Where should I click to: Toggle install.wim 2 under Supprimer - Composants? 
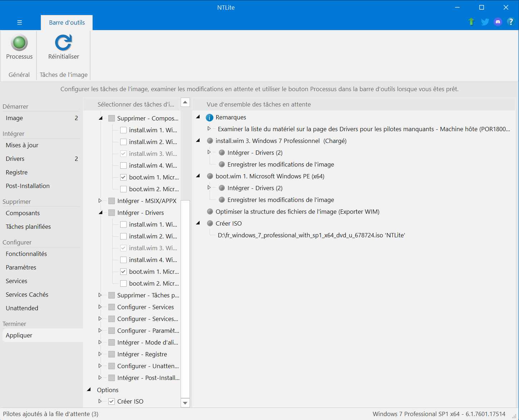pyautogui.click(x=123, y=142)
